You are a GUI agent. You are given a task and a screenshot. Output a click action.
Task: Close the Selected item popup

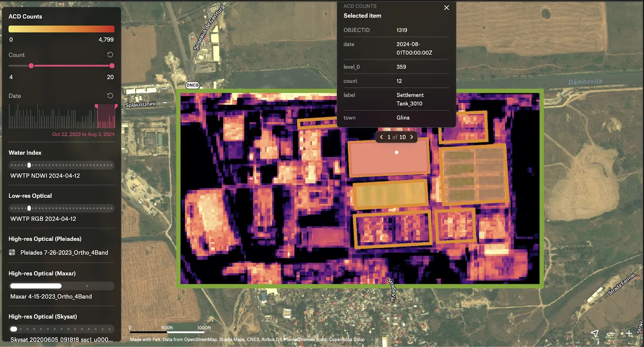click(x=446, y=8)
